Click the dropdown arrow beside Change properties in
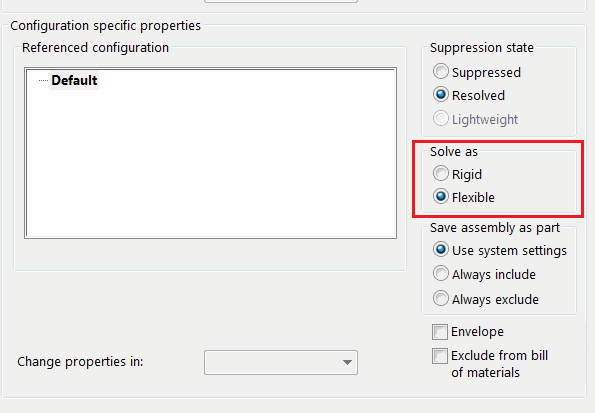The height and width of the screenshot is (413, 595). point(347,363)
